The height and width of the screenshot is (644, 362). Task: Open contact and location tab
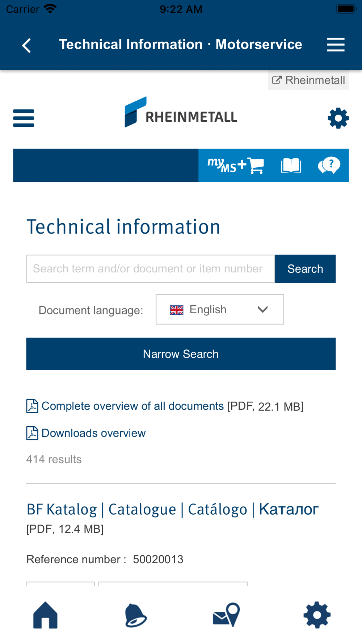click(x=226, y=615)
